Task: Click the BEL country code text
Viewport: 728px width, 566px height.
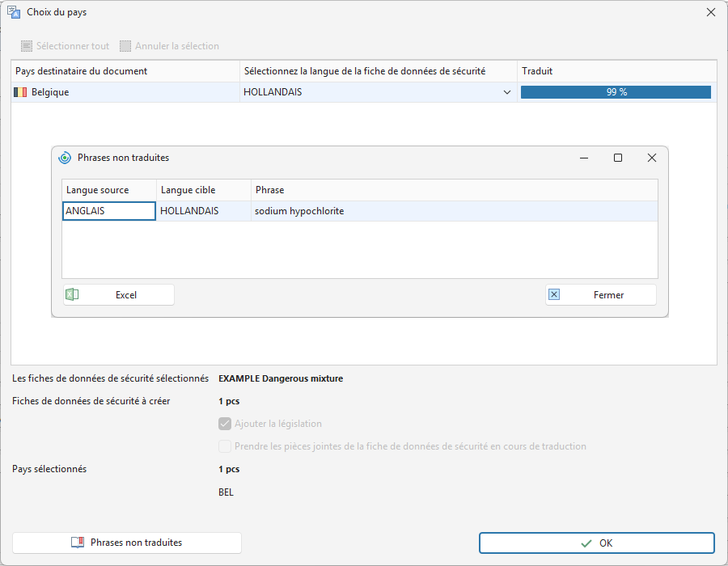Action: click(226, 492)
